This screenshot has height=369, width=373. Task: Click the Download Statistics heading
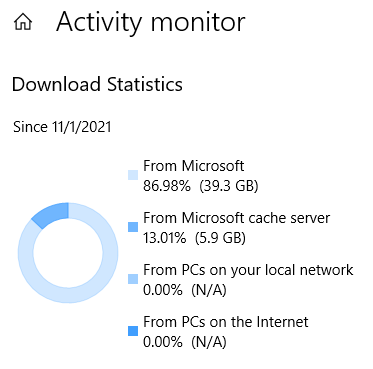pos(97,84)
